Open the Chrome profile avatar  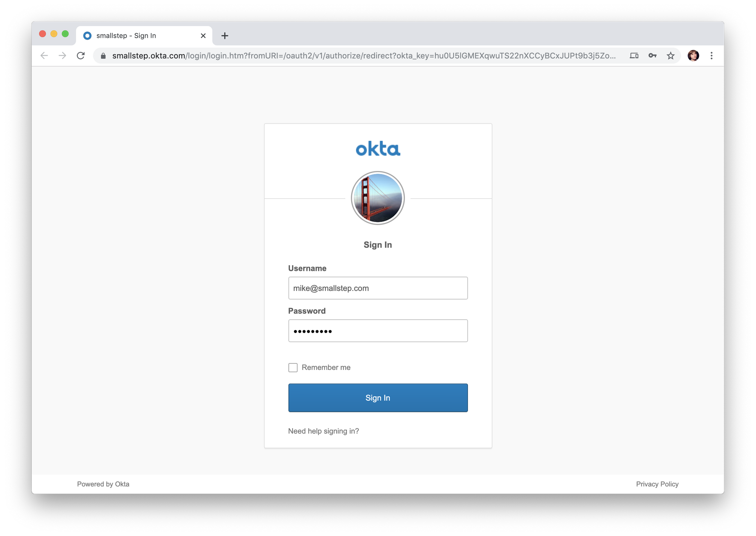[x=693, y=56]
